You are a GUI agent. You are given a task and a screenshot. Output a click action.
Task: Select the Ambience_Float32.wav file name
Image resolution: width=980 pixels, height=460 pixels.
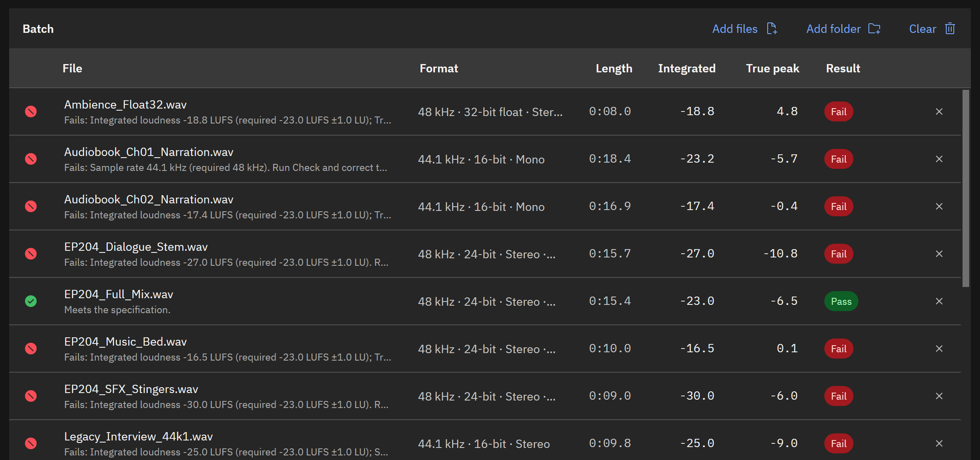(x=125, y=105)
